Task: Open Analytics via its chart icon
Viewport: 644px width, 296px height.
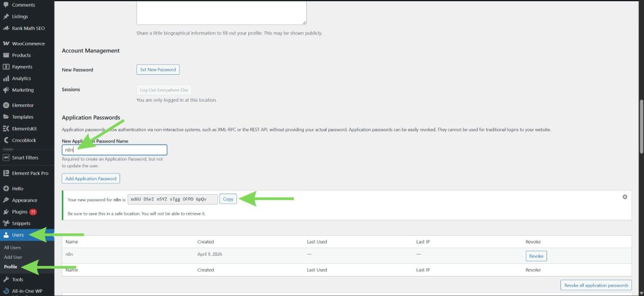Action: (6, 79)
